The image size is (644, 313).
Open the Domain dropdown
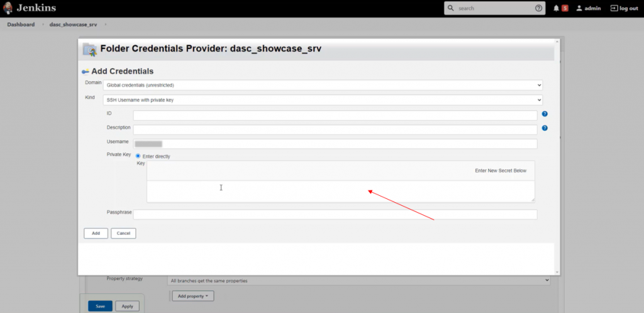click(x=323, y=85)
